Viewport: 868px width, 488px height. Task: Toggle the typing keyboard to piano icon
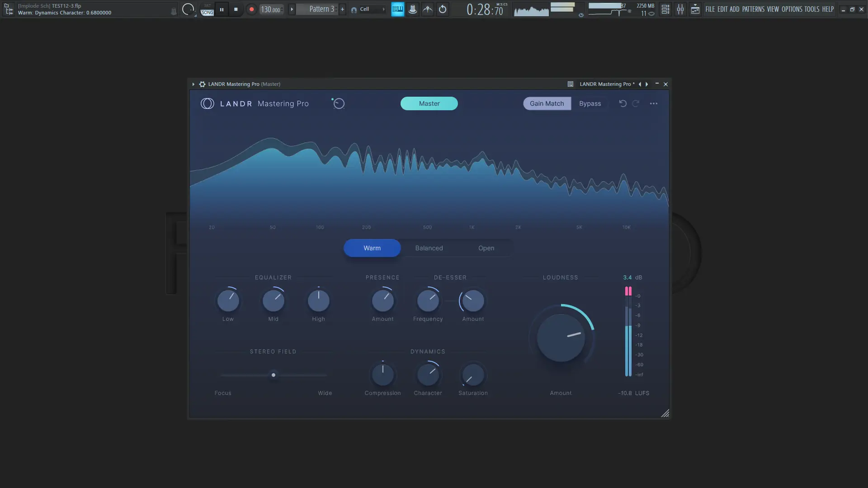point(397,9)
